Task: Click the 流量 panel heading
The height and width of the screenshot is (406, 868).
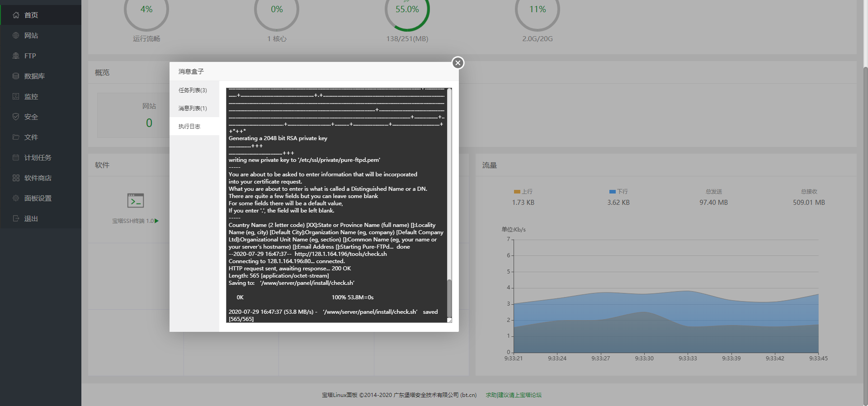Action: [x=489, y=165]
